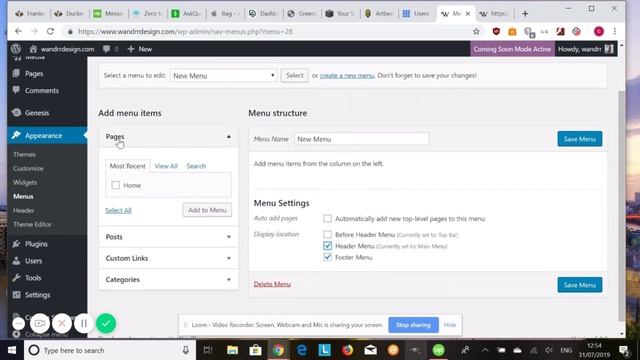Switch to the View All tab
This screenshot has width=640, height=360.
click(166, 166)
